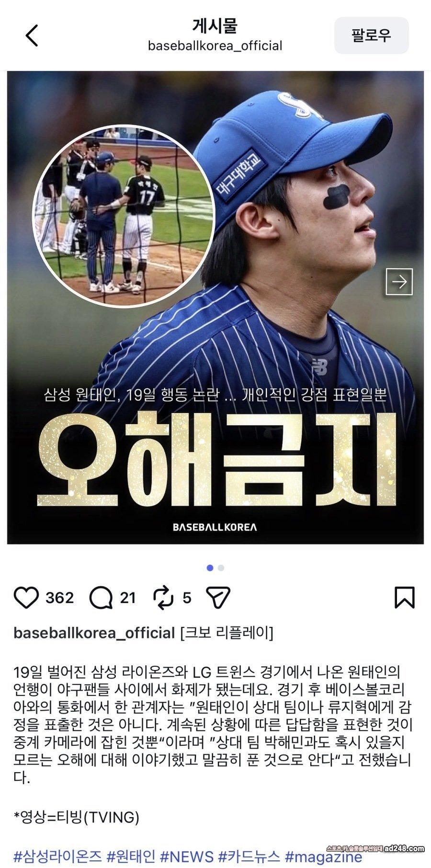The height and width of the screenshot is (868, 431).
Task: Open the #magazine hashtag
Action: click(323, 856)
